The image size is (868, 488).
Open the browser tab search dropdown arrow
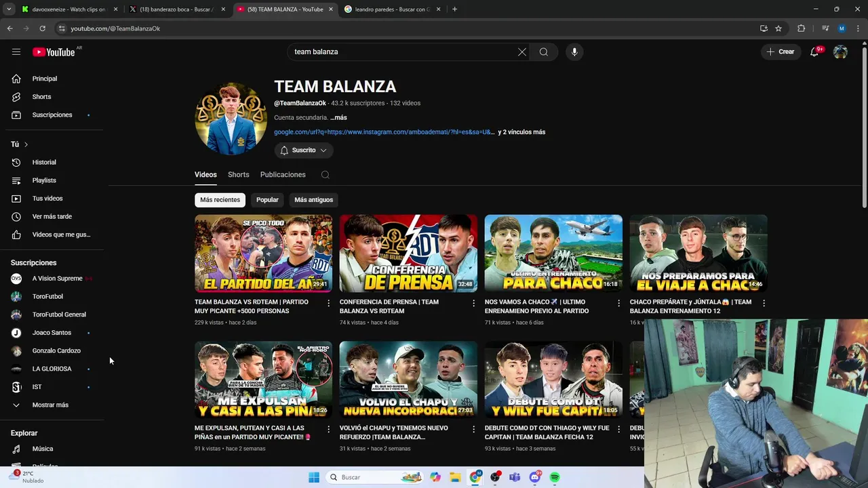9,9
